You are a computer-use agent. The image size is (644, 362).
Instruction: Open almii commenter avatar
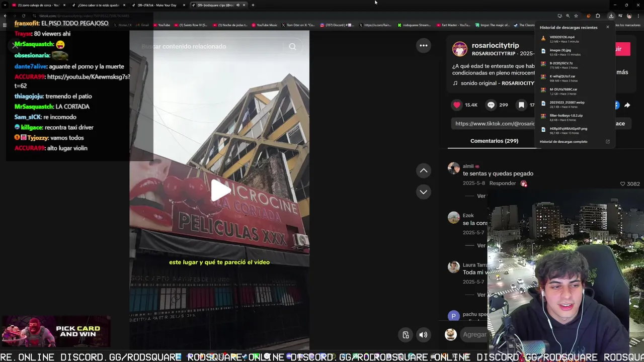[454, 168]
